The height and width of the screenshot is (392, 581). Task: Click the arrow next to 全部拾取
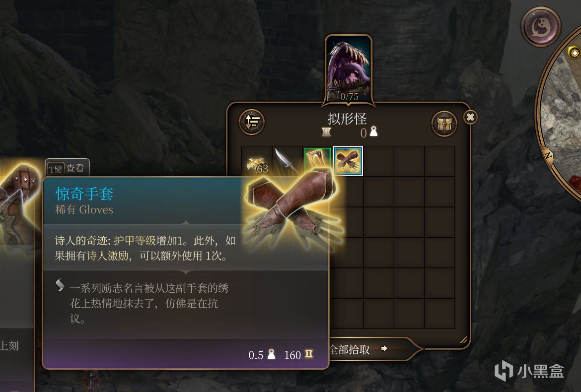click(x=384, y=348)
